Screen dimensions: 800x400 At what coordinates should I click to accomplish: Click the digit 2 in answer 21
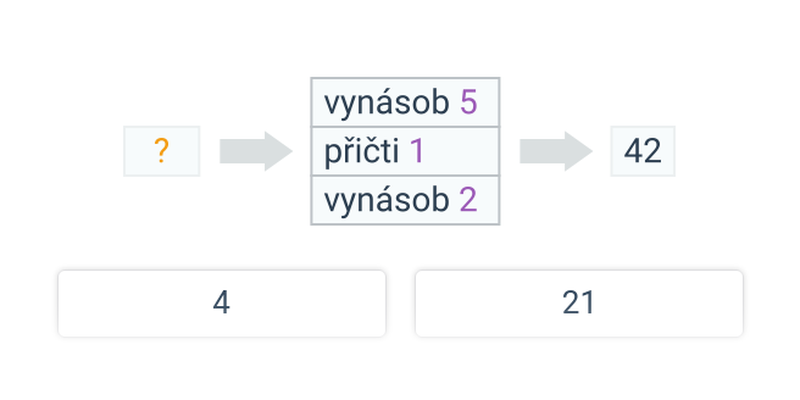(571, 303)
